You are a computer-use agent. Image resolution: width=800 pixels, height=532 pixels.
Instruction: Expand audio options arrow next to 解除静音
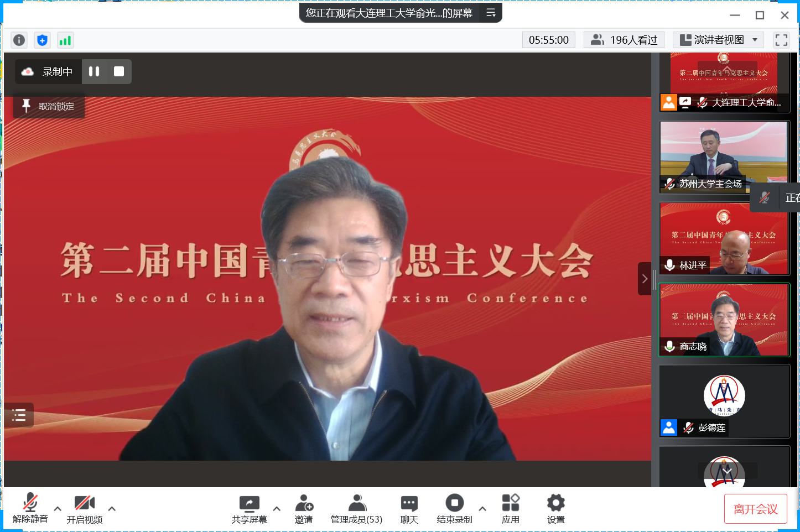click(58, 509)
